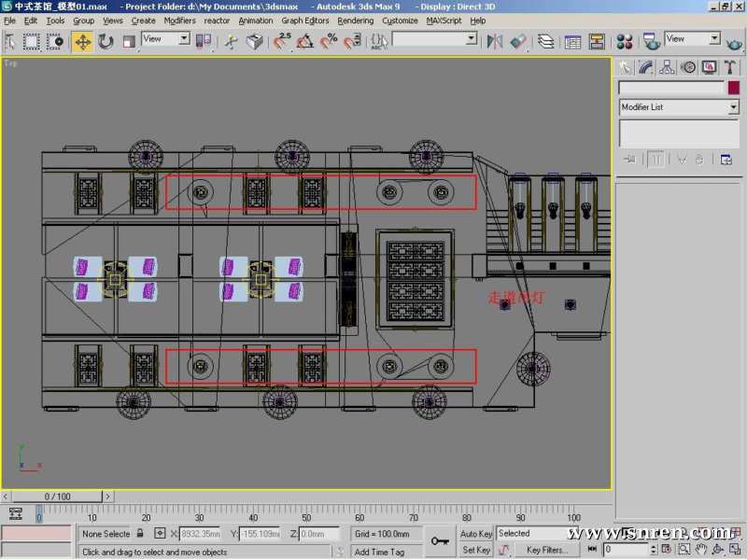This screenshot has height=560, width=747.
Task: Open the Graph Editors menu
Action: point(305,21)
